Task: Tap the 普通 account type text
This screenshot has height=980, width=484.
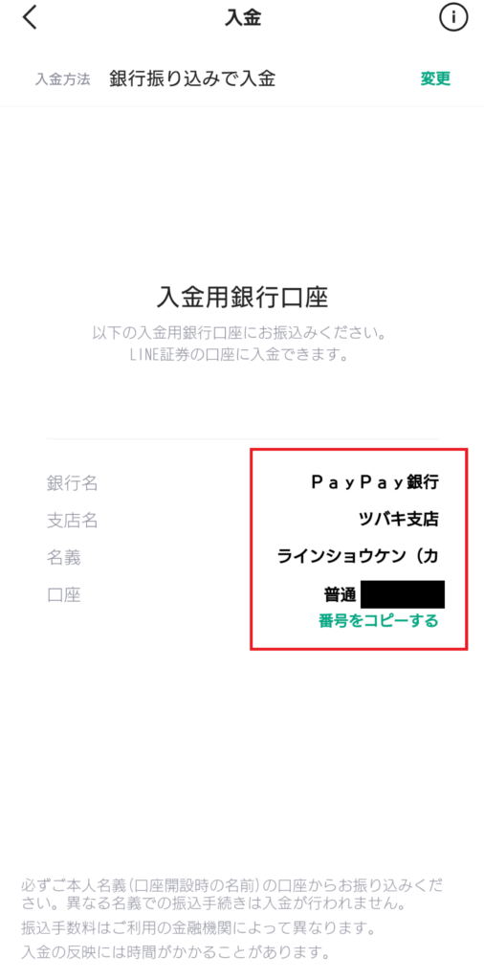Action: pos(340,594)
